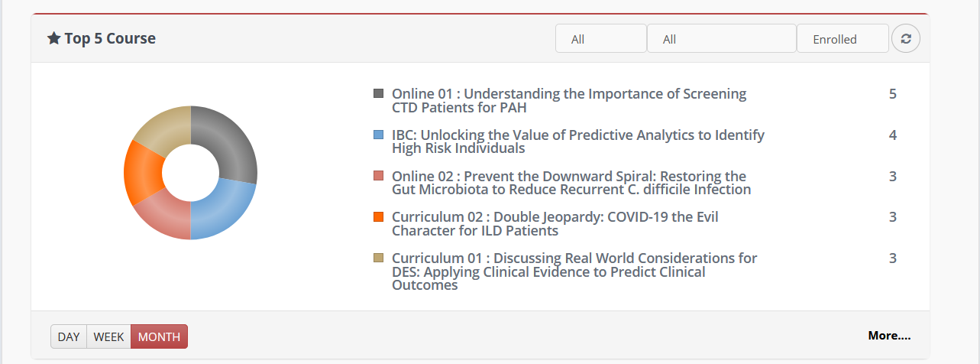This screenshot has width=980, height=364.
Task: Open Online 01 Understanding Screening CTD Patients course
Action: 569,100
